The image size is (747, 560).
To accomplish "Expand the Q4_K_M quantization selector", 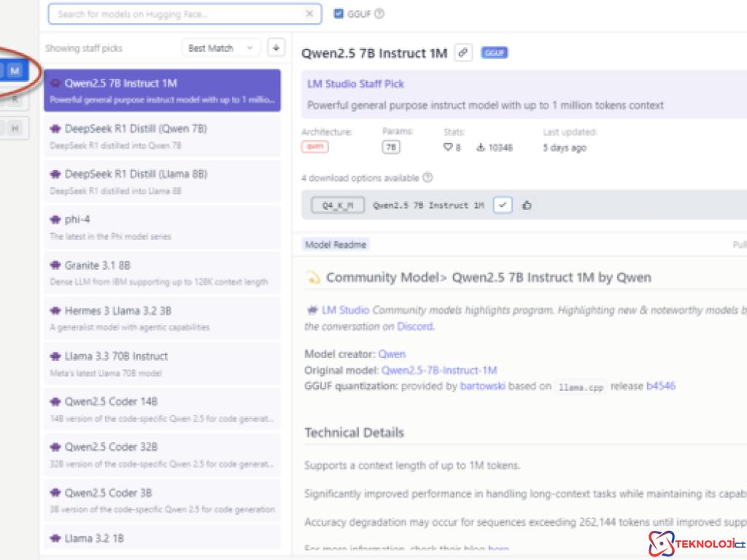I will [337, 206].
